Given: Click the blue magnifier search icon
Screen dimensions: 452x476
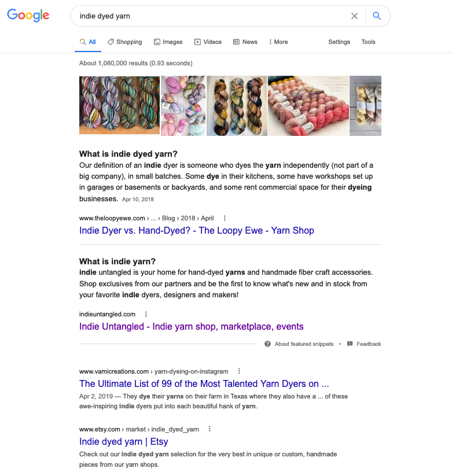Looking at the screenshot, I should (x=377, y=16).
